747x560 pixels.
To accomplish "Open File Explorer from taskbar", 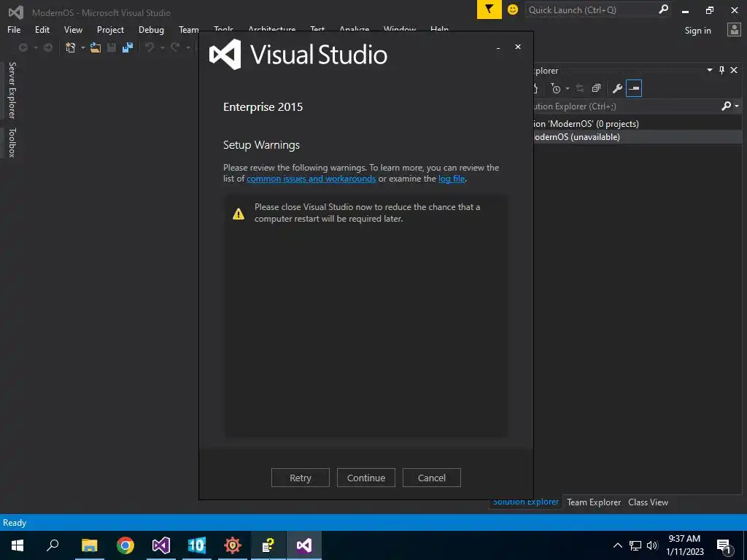I will (89, 545).
